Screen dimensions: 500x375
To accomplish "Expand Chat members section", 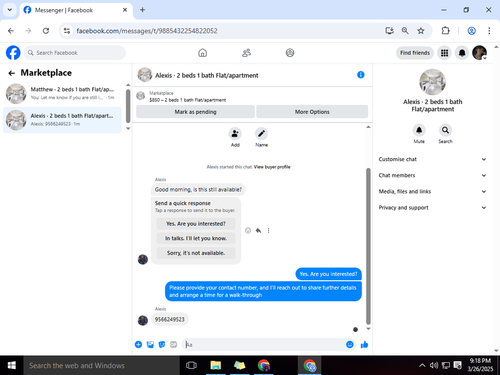I will (432, 175).
